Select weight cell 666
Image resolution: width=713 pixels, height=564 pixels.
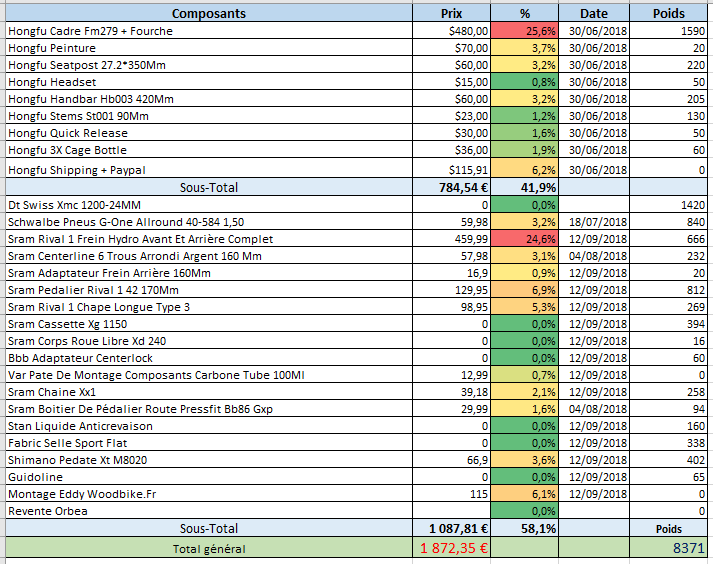pos(668,239)
